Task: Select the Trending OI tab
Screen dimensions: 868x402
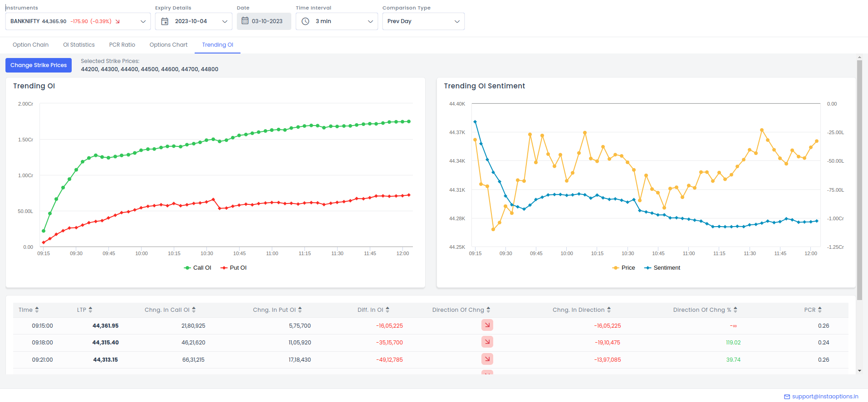Action: pos(217,45)
